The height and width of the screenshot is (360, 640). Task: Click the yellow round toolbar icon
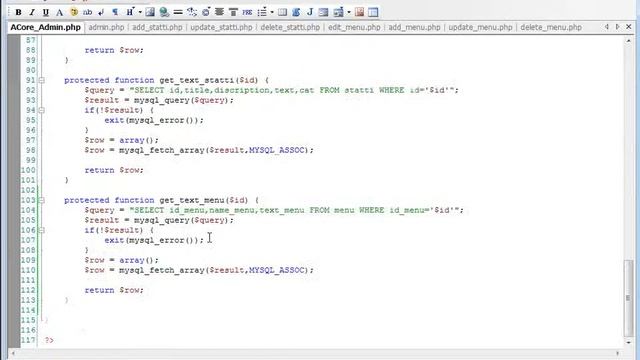tap(74, 12)
